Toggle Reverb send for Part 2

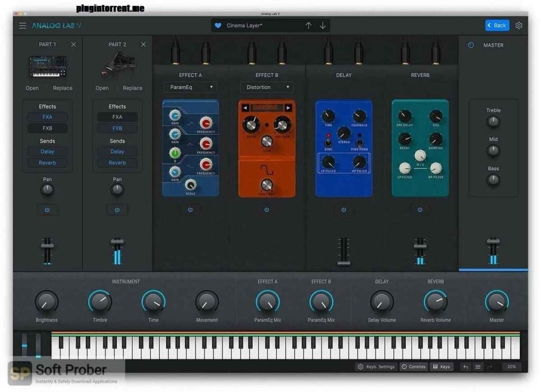click(x=117, y=163)
